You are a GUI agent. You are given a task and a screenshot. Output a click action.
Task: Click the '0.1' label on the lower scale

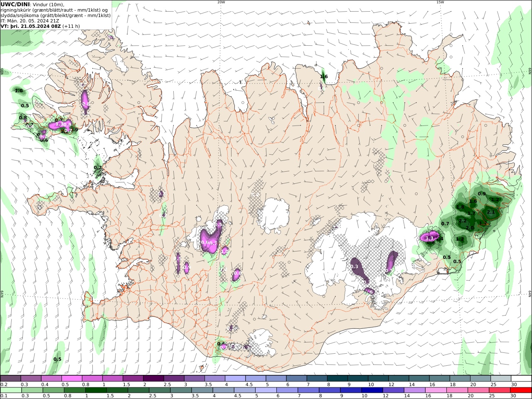4,396
